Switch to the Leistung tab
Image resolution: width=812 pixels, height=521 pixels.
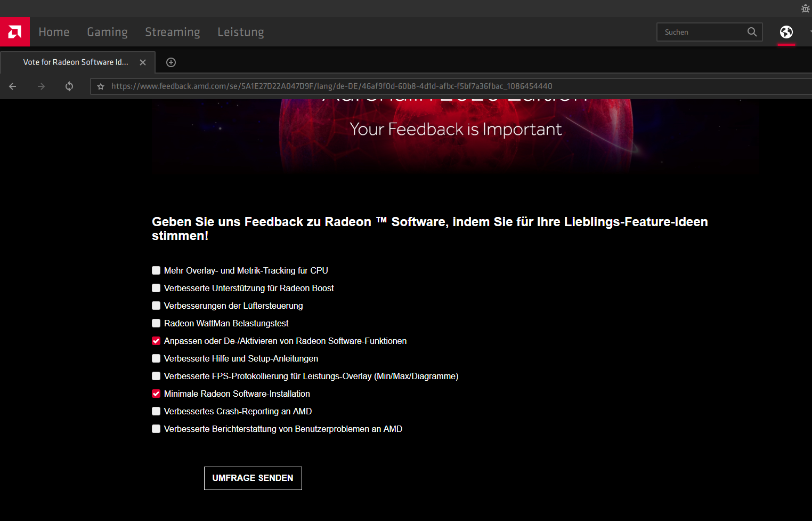point(241,32)
